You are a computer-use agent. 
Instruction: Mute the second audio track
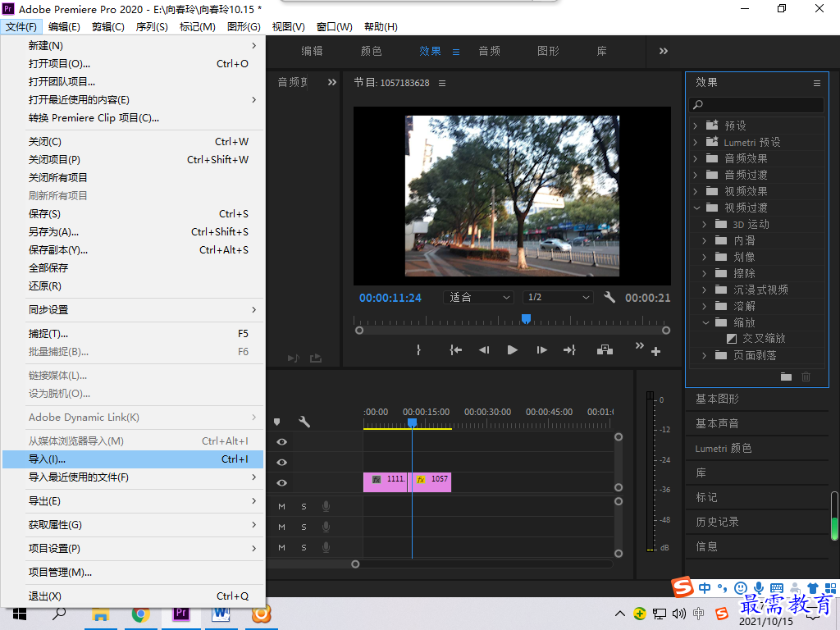click(282, 527)
